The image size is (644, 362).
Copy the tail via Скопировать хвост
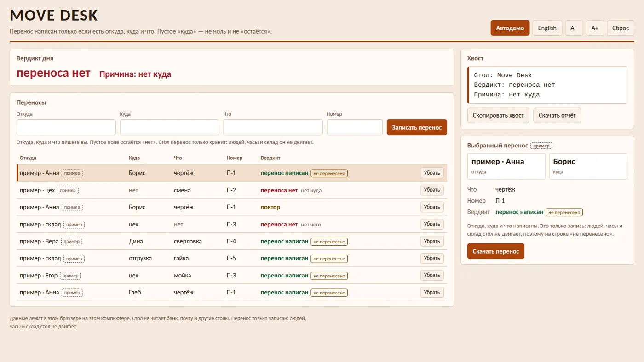point(498,115)
